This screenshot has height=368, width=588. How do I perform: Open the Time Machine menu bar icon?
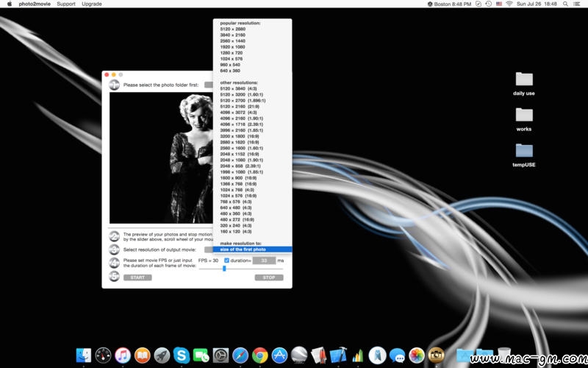pos(488,4)
